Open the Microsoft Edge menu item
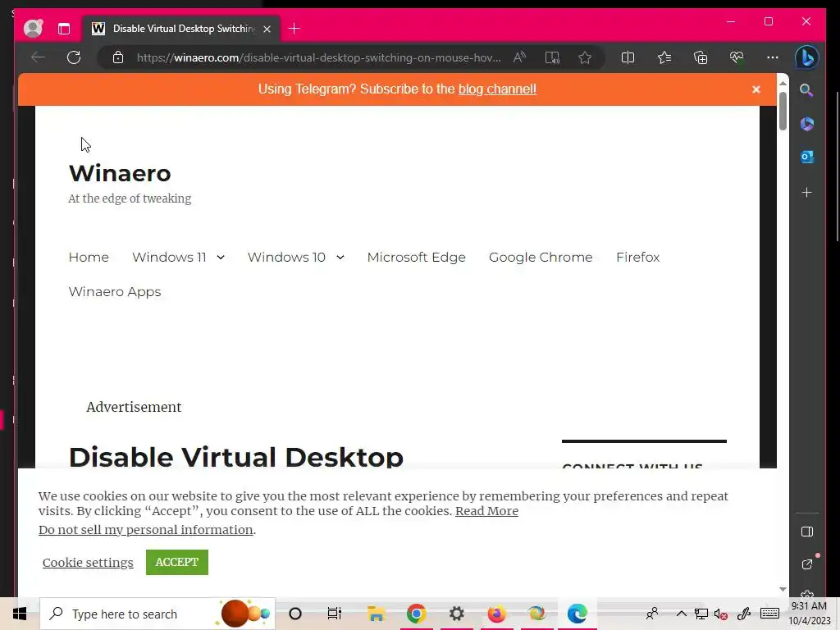This screenshot has height=630, width=840. (x=416, y=257)
